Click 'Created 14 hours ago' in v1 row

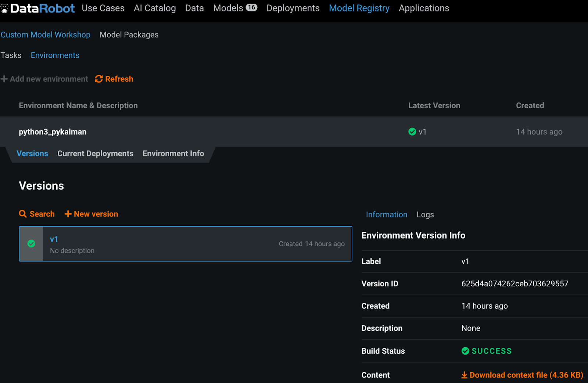[x=312, y=244]
